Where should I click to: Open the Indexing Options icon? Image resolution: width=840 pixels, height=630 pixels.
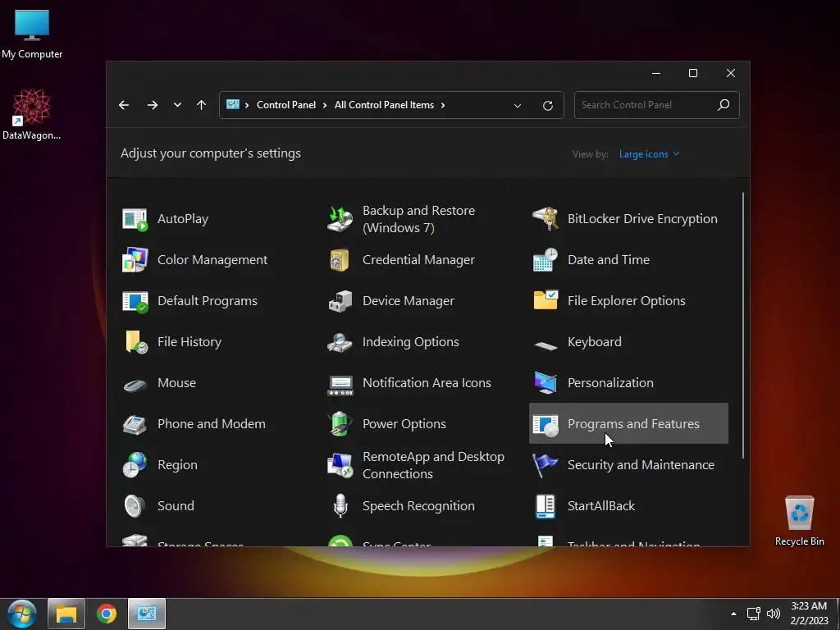pyautogui.click(x=340, y=342)
